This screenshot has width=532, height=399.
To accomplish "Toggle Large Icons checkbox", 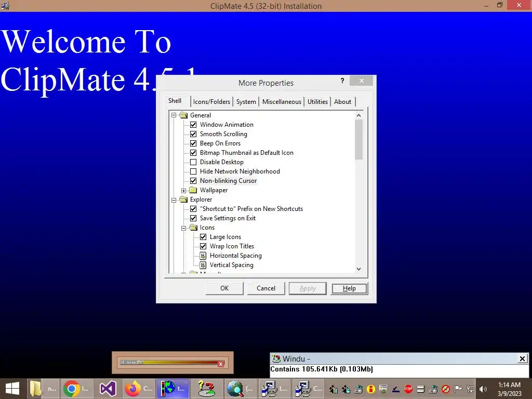I will coord(203,237).
